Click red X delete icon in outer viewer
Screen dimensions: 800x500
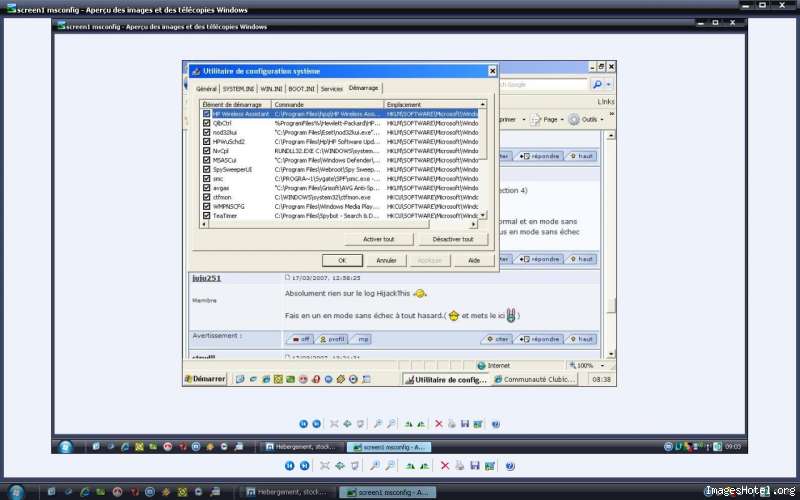click(x=445, y=466)
